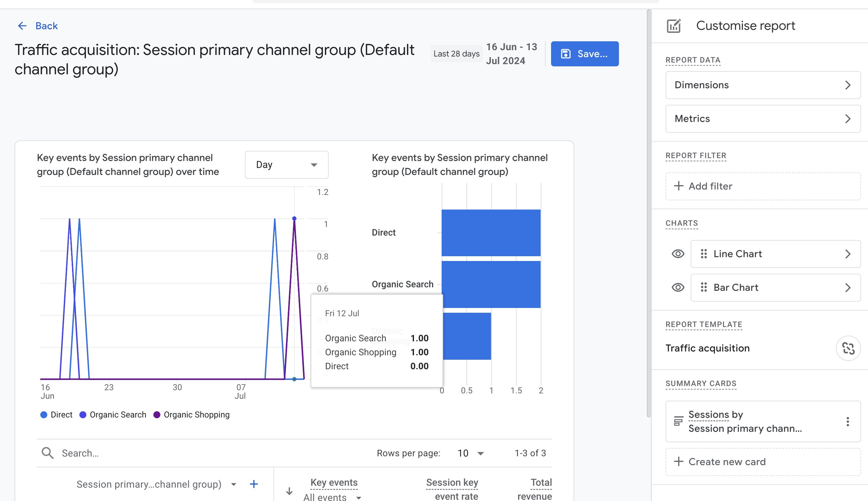The width and height of the screenshot is (868, 501).
Task: Hide the Line Chart with eye icon
Action: click(678, 254)
